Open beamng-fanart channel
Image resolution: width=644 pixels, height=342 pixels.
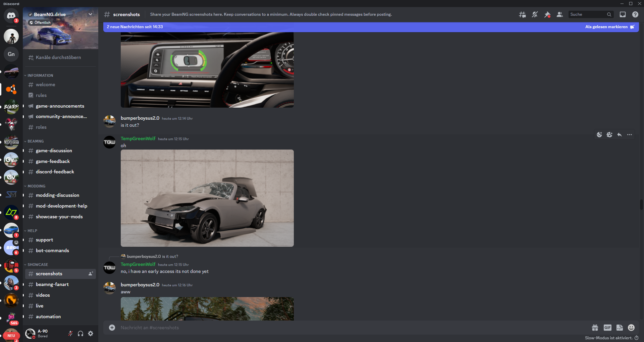(x=60, y=284)
